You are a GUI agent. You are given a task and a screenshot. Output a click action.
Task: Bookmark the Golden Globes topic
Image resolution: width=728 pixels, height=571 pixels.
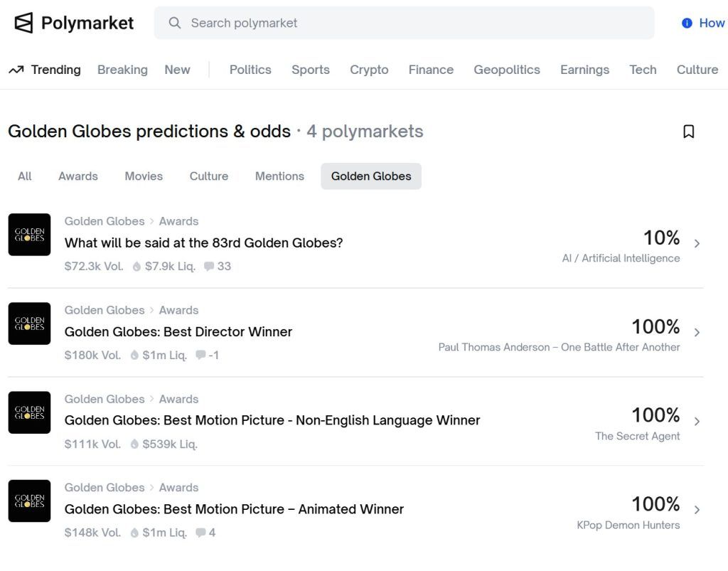687,132
